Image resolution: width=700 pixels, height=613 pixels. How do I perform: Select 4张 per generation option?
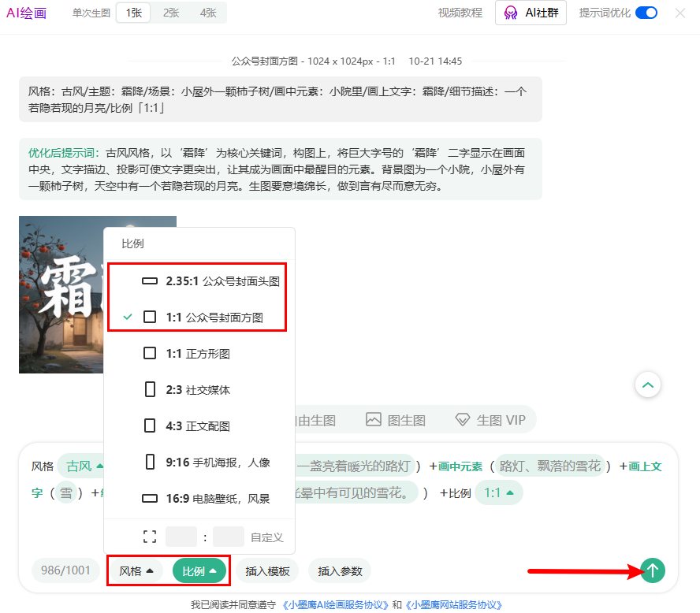[x=208, y=13]
